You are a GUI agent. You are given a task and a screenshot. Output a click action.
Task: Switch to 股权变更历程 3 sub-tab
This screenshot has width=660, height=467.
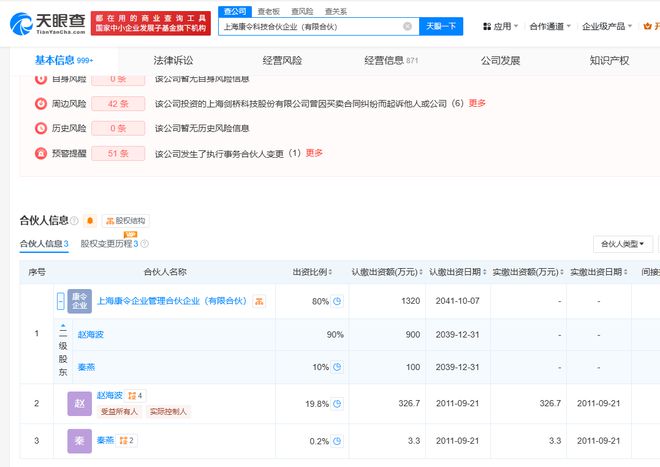109,244
